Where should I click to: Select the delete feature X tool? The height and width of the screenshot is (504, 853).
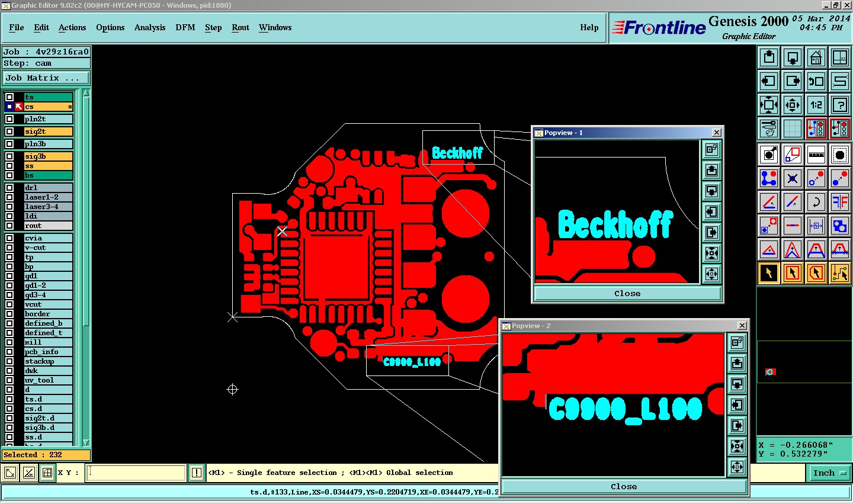click(793, 178)
